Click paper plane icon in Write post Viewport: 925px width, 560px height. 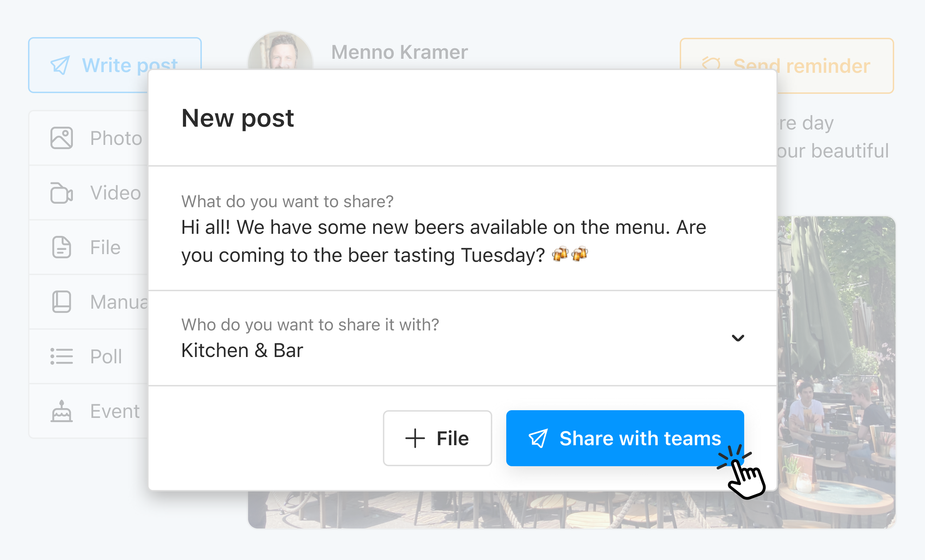point(60,65)
